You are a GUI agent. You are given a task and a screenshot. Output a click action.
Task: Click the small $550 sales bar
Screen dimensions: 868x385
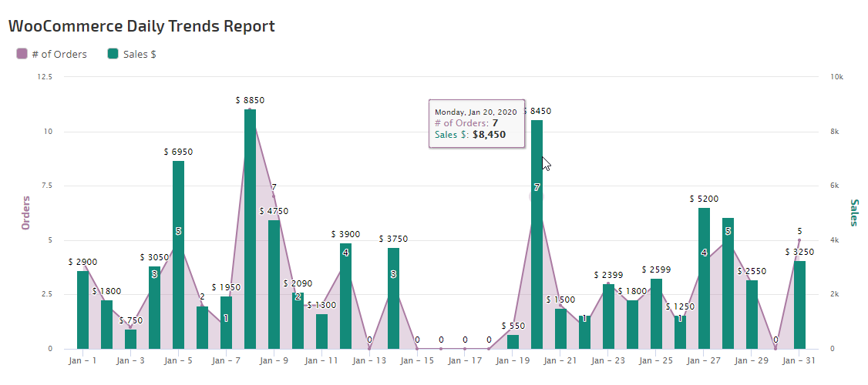tap(513, 342)
